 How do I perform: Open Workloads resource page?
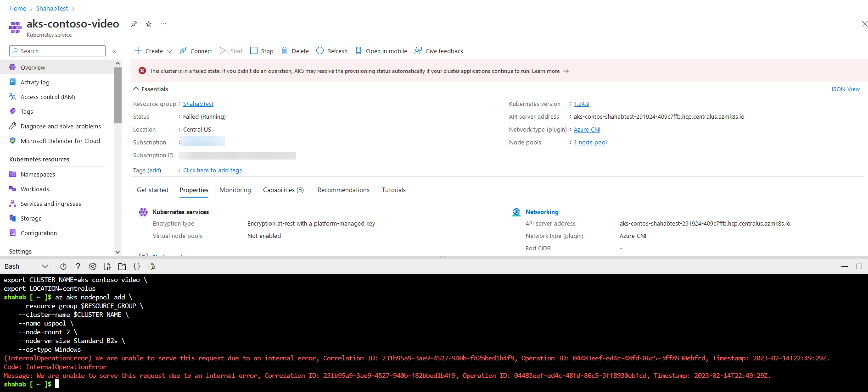(57, 189)
